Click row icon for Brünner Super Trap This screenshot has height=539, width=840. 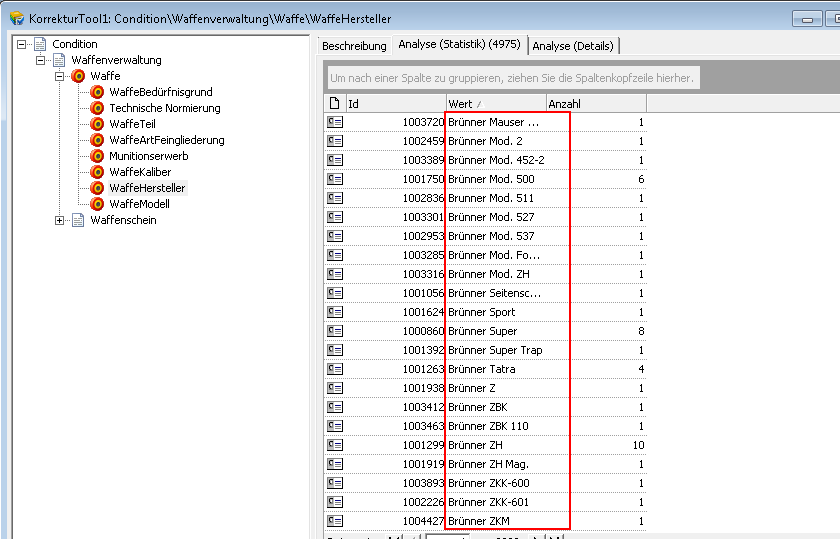tap(335, 350)
